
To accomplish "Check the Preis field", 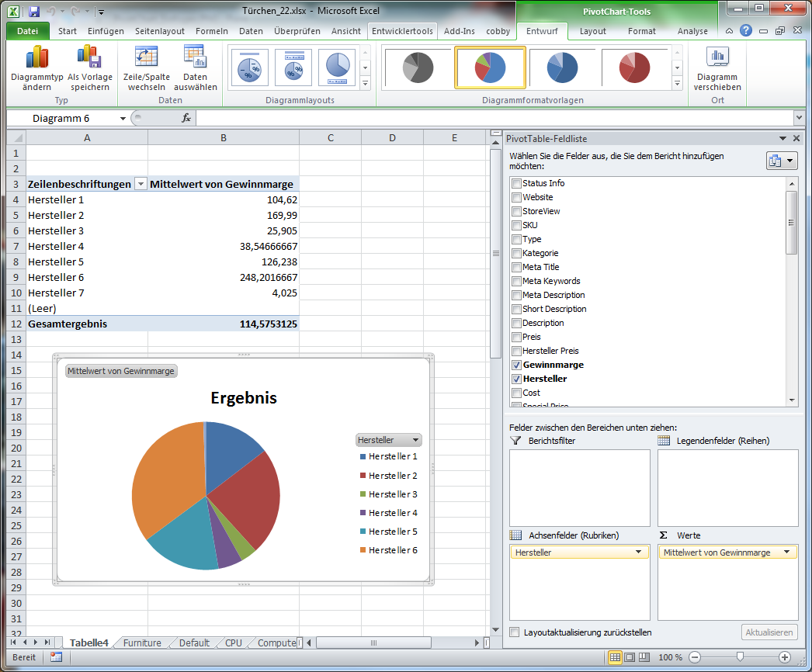I will click(516, 337).
